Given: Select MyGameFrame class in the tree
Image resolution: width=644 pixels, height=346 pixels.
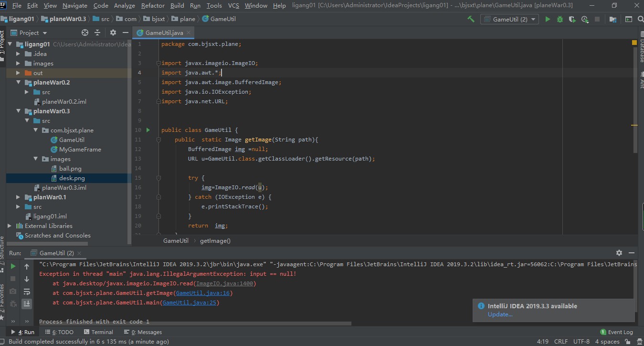Looking at the screenshot, I should [75, 150].
